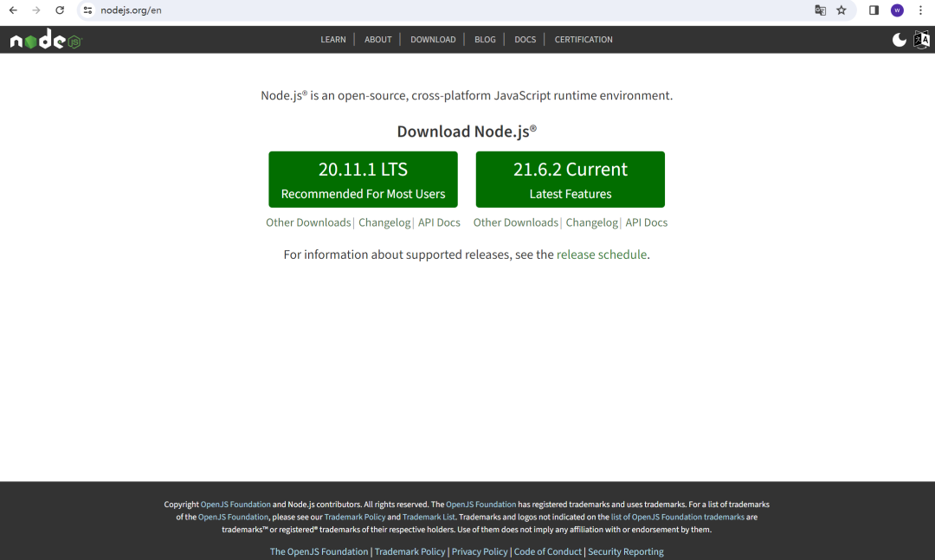
Task: Open the ABOUT navigation item
Action: [378, 39]
